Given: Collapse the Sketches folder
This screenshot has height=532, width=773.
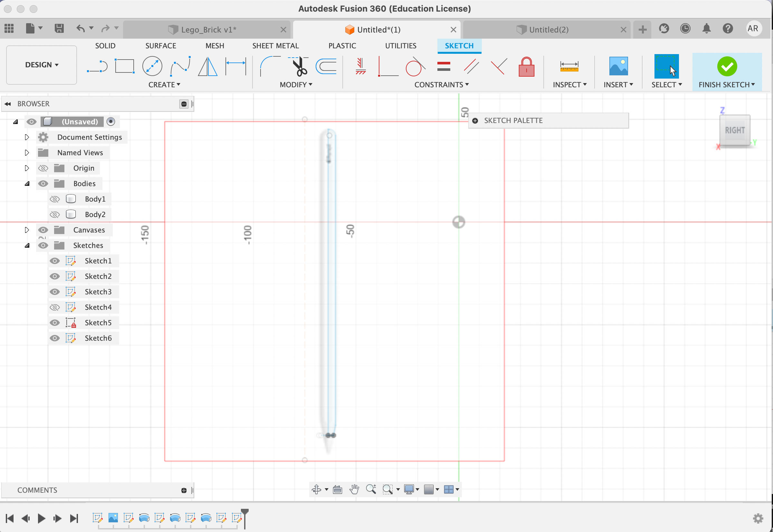Looking at the screenshot, I should [x=27, y=245].
